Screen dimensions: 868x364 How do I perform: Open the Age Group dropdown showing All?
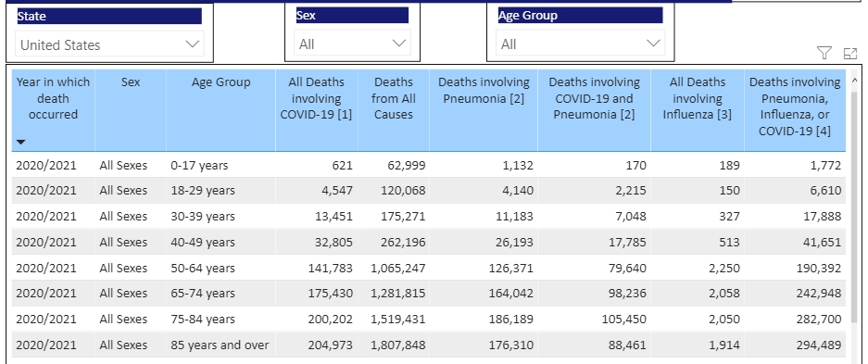580,44
